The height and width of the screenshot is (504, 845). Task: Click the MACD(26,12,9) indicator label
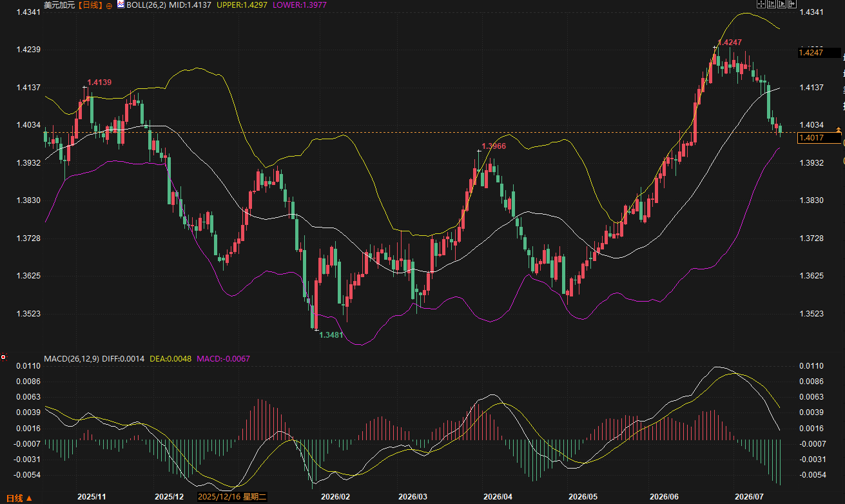72,358
